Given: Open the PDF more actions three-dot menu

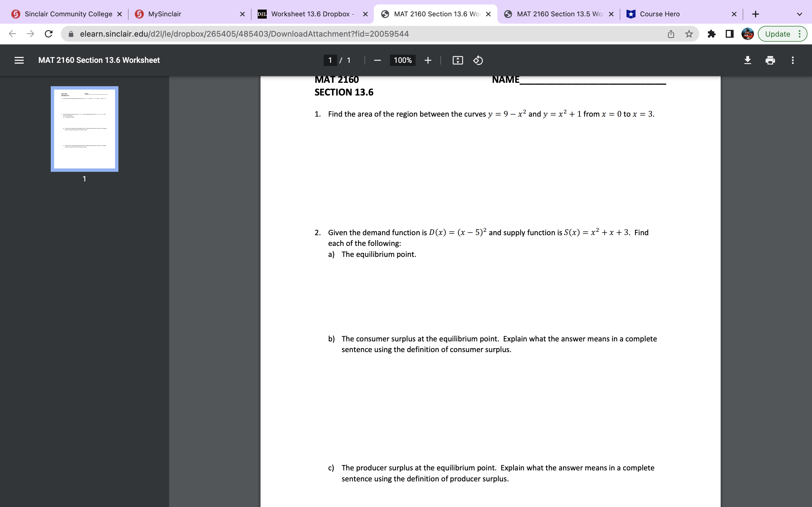Looking at the screenshot, I should click(x=793, y=60).
